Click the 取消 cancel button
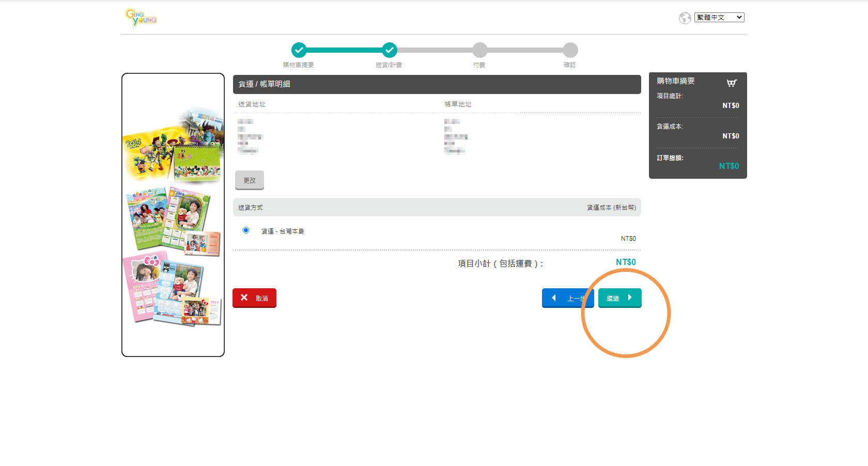Viewport: 868px width, 466px height. tap(254, 298)
